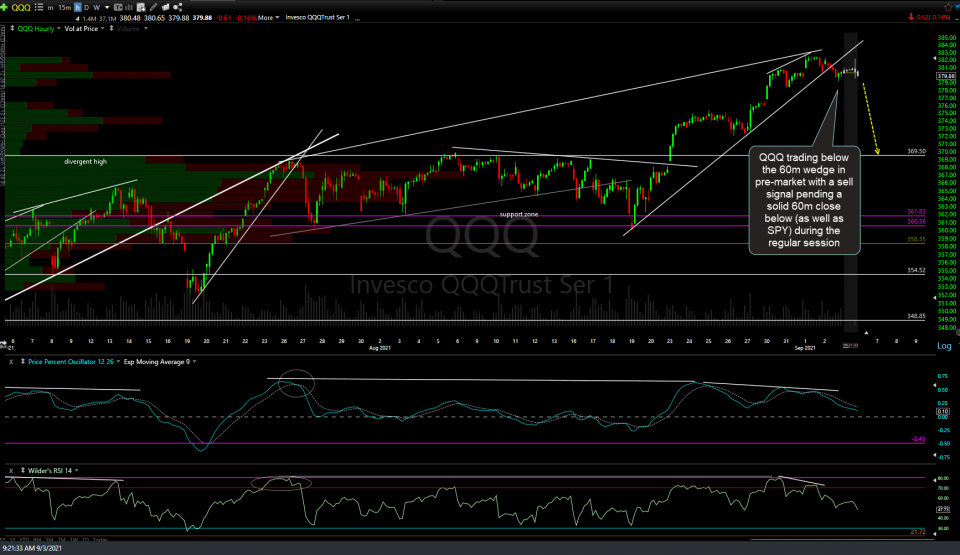The height and width of the screenshot is (555, 960).
Task: Click the 'divergent high' chart label
Action: (86, 162)
